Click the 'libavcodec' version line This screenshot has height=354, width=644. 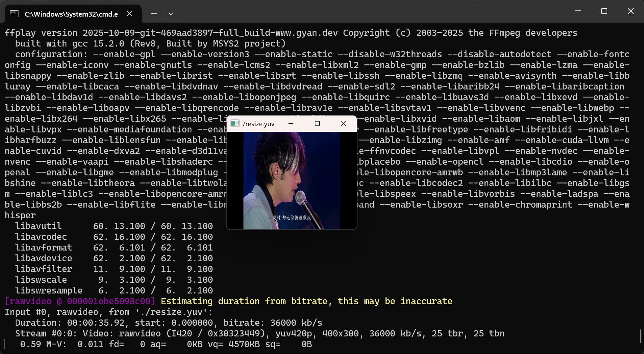click(41, 237)
